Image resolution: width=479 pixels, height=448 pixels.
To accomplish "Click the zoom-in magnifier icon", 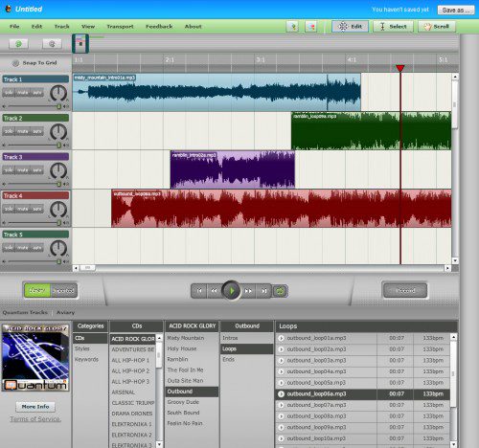I will (x=18, y=44).
